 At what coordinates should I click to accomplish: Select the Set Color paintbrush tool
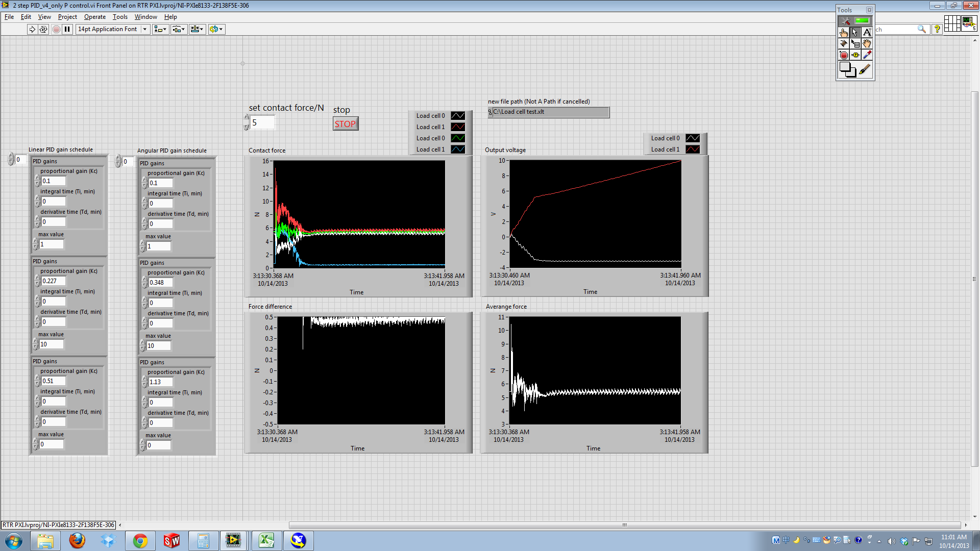(865, 69)
